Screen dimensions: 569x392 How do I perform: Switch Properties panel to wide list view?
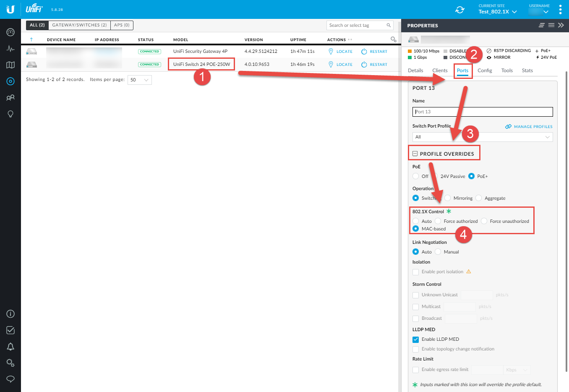tap(551, 25)
